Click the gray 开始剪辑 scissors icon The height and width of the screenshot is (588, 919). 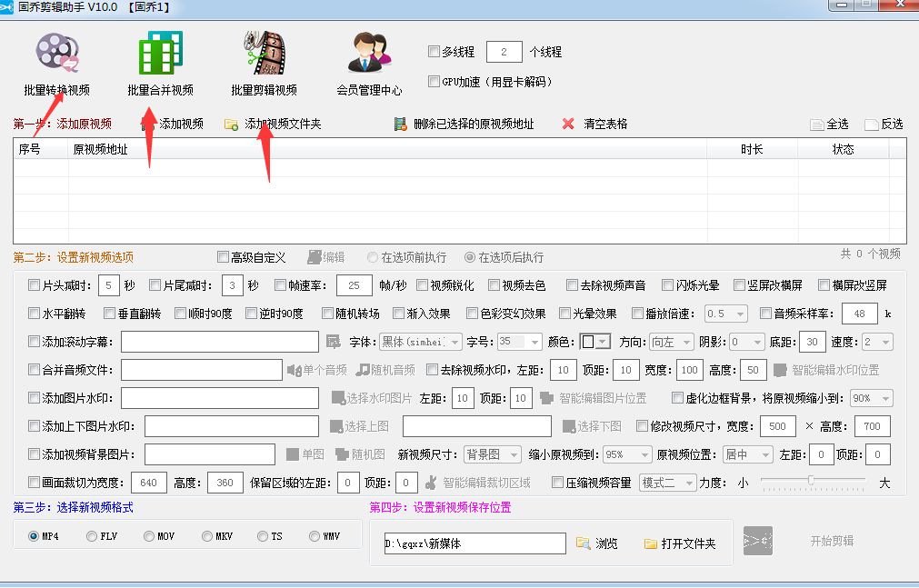click(758, 541)
